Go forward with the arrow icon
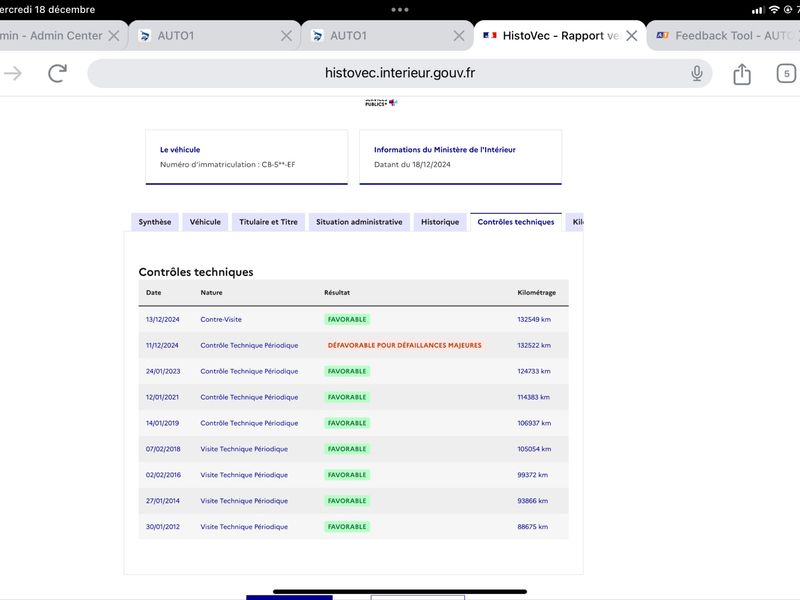 (x=13, y=73)
